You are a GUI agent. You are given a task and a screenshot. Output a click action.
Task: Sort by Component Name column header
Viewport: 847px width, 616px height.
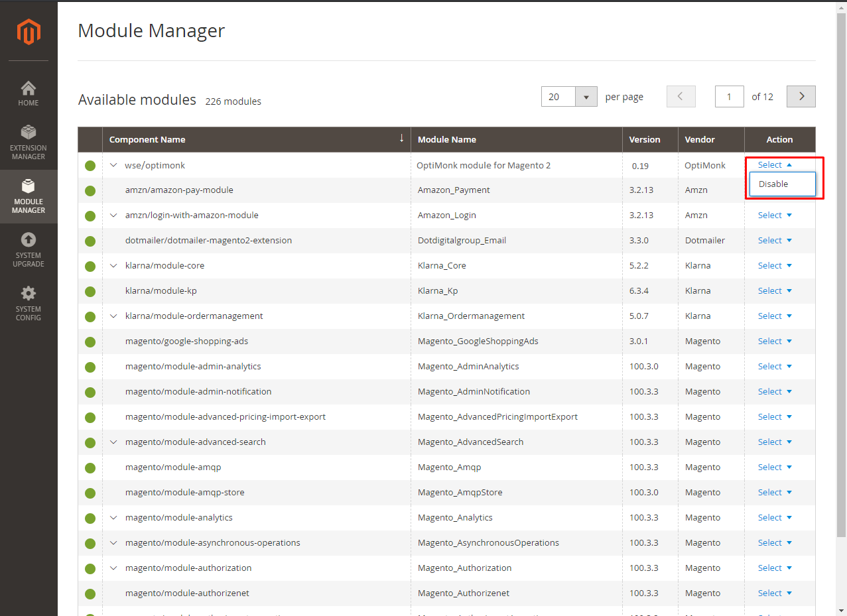coord(257,139)
